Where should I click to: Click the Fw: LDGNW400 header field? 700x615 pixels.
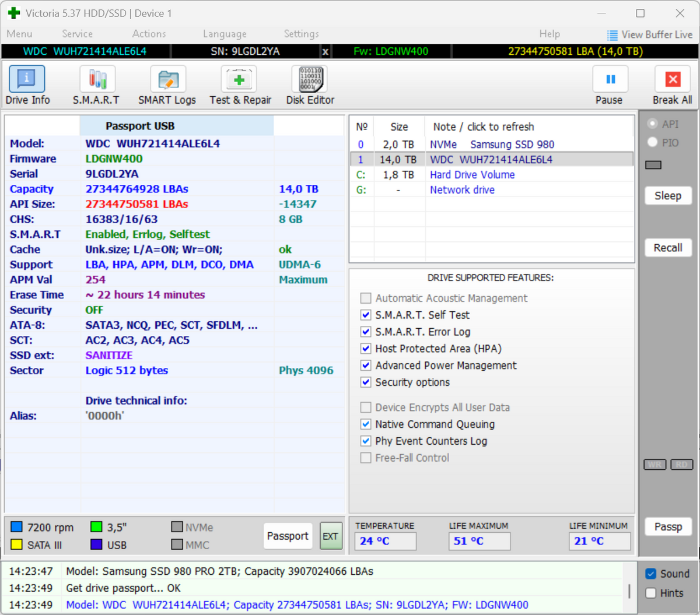391,52
